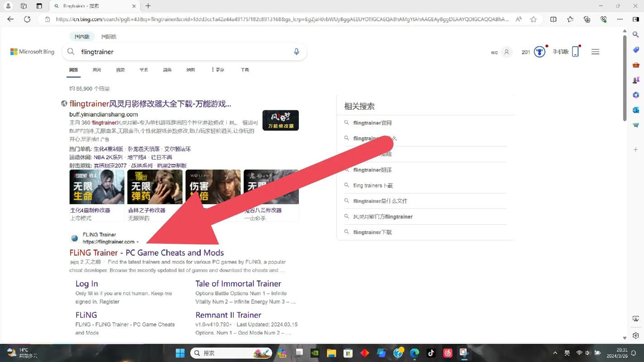Screen dimensions: 644x362
Task: Open the NVIDIA app from the taskbar
Action: [x=315, y=353]
